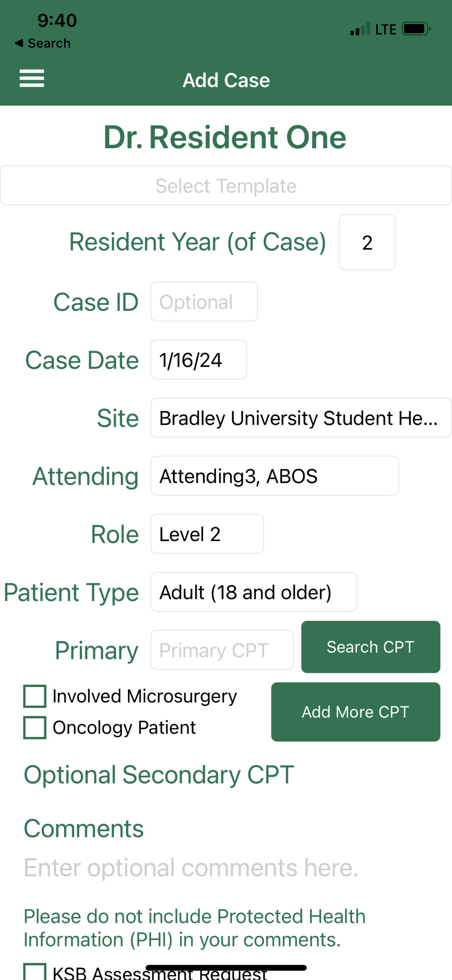Tap the cellular signal bars icon
Image resolution: width=452 pixels, height=980 pixels.
point(360,29)
